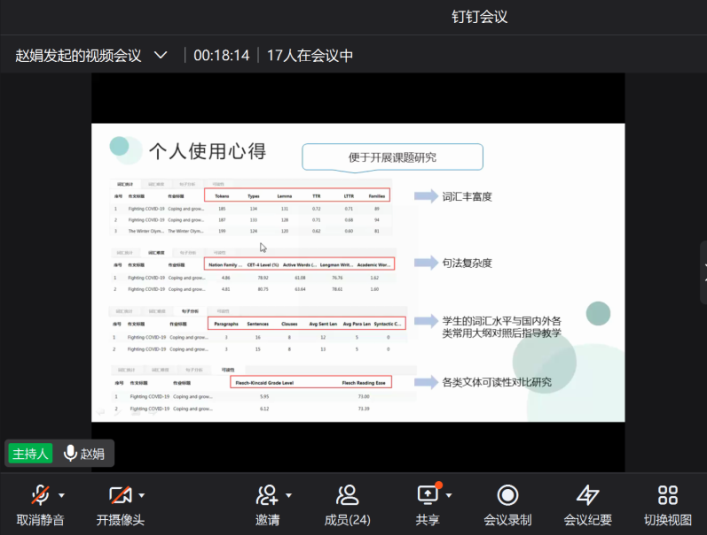The height and width of the screenshot is (535, 707).
Task: Open the 成员(24) members list
Action: [x=347, y=496]
